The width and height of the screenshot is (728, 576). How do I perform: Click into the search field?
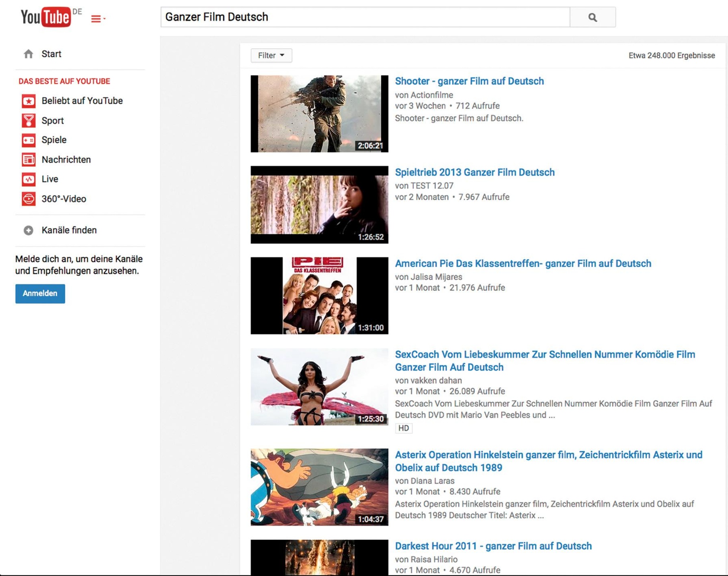coord(365,17)
